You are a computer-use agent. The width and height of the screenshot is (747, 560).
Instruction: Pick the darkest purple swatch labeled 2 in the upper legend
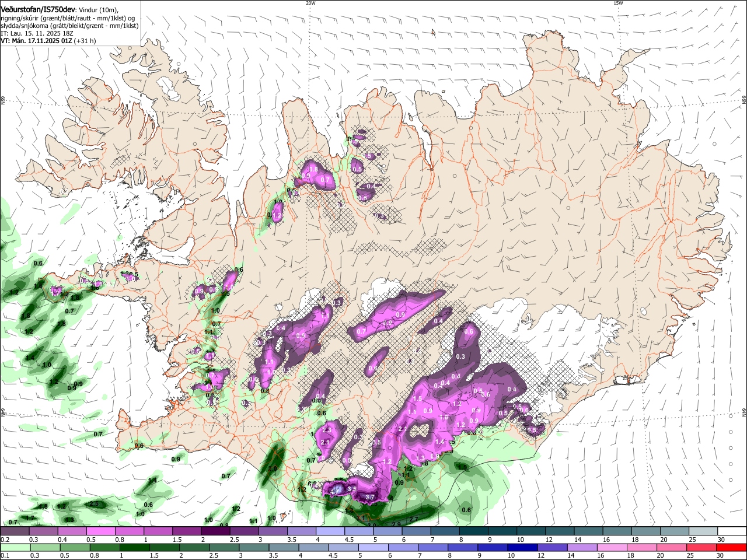point(215,531)
